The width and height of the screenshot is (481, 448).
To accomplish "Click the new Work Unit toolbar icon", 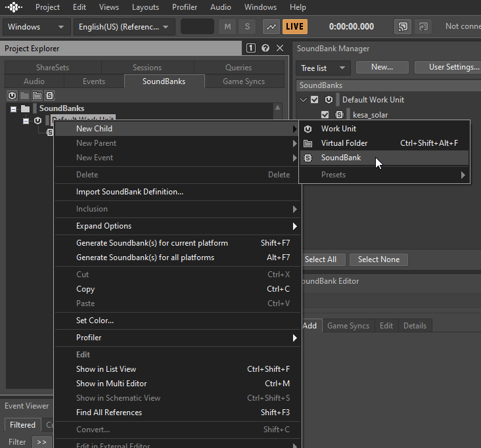I will 12,95.
